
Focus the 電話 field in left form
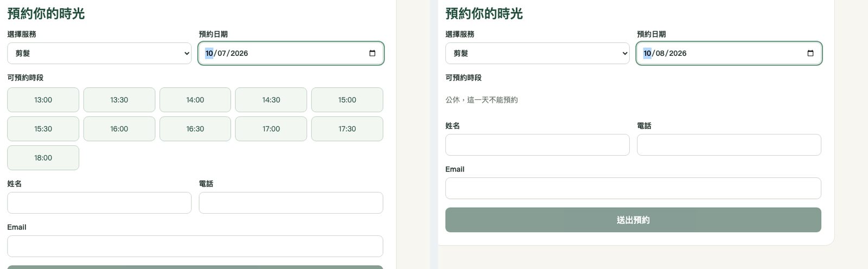coord(291,203)
